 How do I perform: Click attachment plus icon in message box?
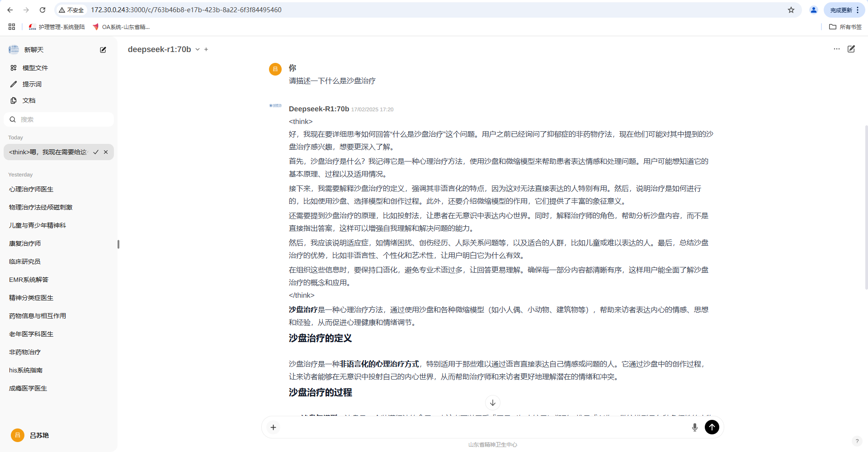tap(274, 427)
